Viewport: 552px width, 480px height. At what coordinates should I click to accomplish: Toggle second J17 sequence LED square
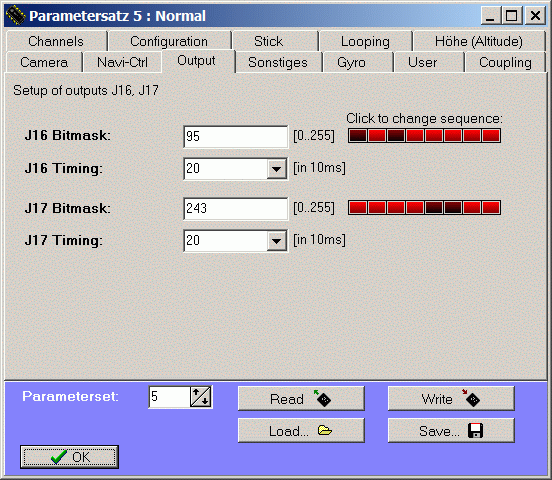(x=377, y=208)
